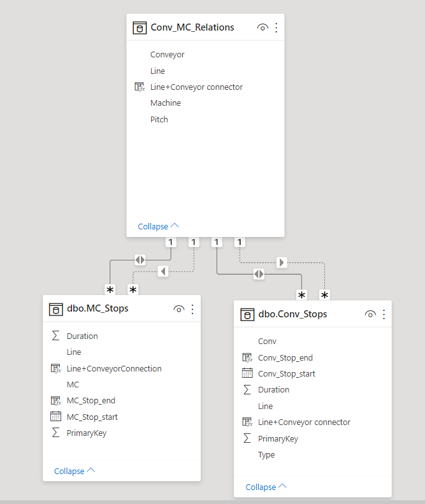Click sigma icon beside Duration in MC_Stops

coord(55,336)
